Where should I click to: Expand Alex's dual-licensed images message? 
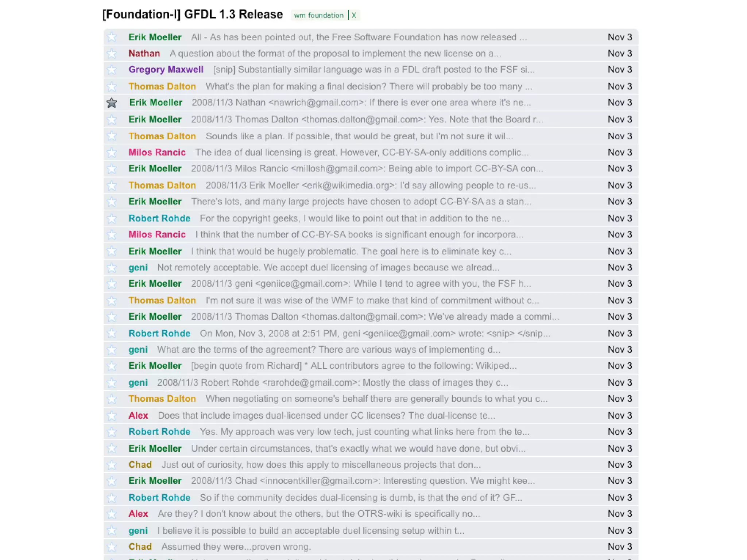tap(326, 416)
